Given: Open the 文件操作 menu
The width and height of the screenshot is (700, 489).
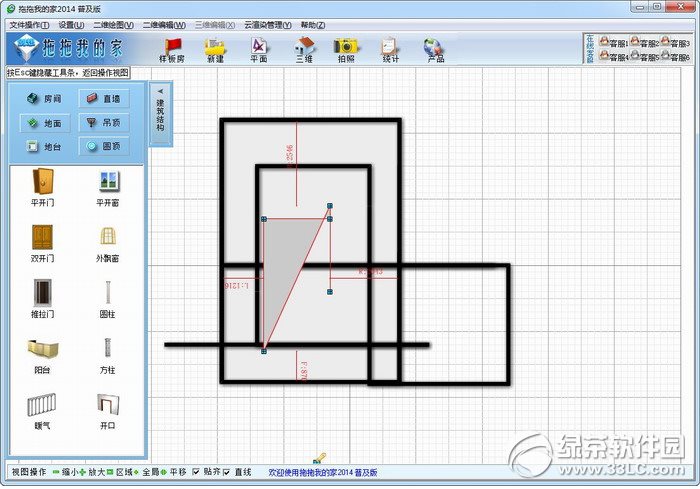Looking at the screenshot, I should pos(29,25).
